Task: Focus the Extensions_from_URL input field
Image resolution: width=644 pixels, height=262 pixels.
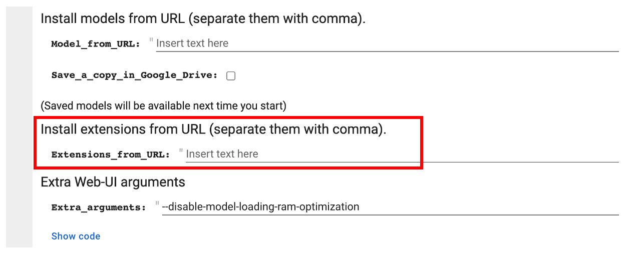Action: pos(401,154)
